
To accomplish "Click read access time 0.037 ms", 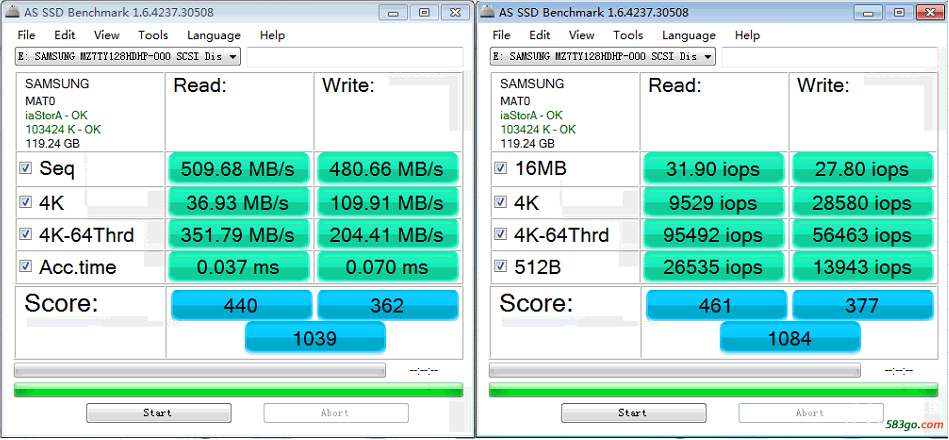I will click(238, 267).
